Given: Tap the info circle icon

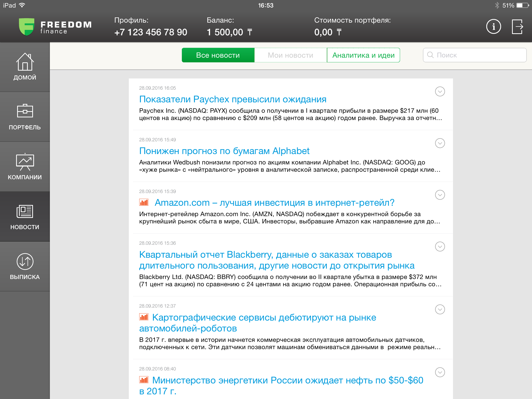Looking at the screenshot, I should click(x=493, y=26).
